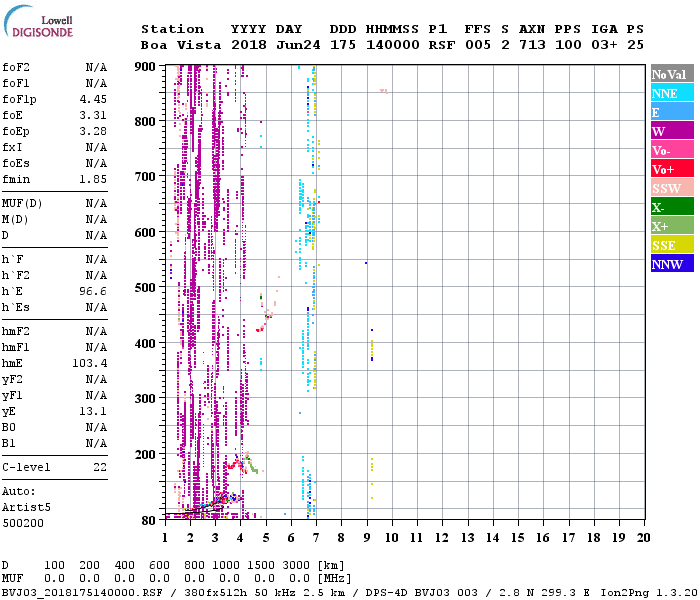Click the MUF(D) parameter label

[22, 204]
